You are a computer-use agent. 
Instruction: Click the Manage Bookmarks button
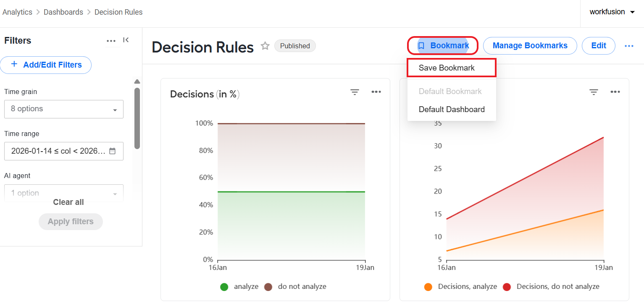[x=530, y=46]
